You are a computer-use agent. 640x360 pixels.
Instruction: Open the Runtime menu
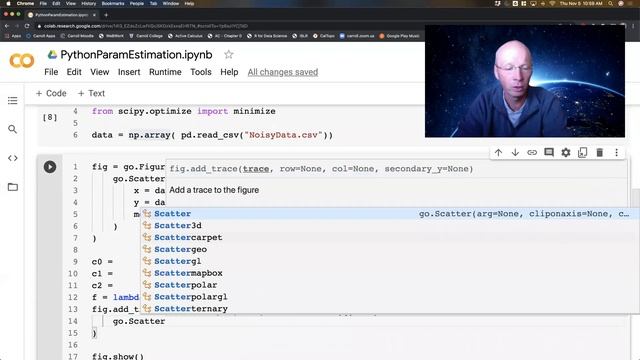coord(165,72)
